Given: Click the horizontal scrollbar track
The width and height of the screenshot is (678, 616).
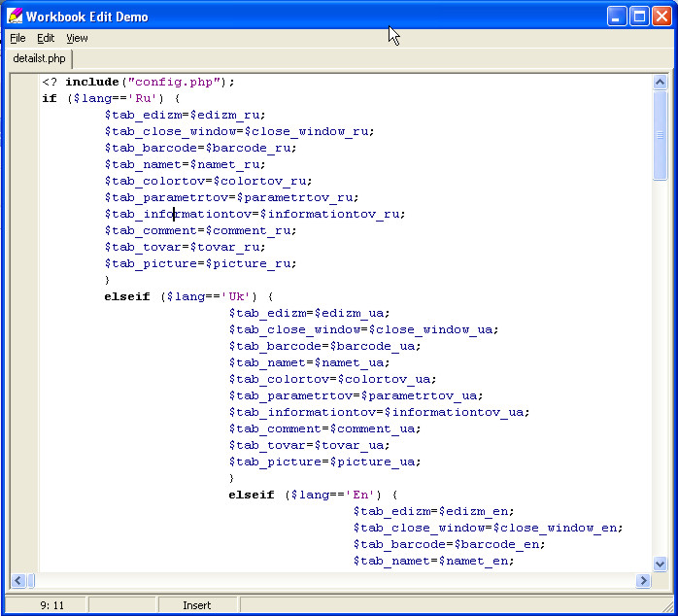Looking at the screenshot, I should click(330, 580).
